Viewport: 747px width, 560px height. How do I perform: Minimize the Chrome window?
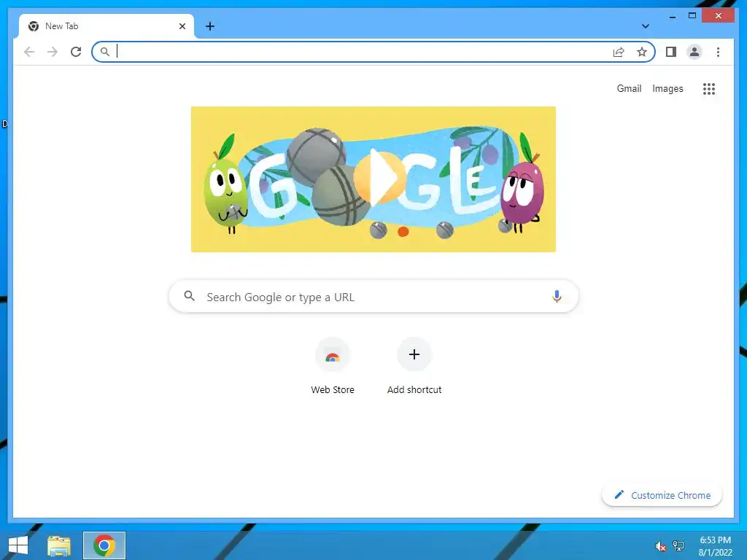pos(672,16)
